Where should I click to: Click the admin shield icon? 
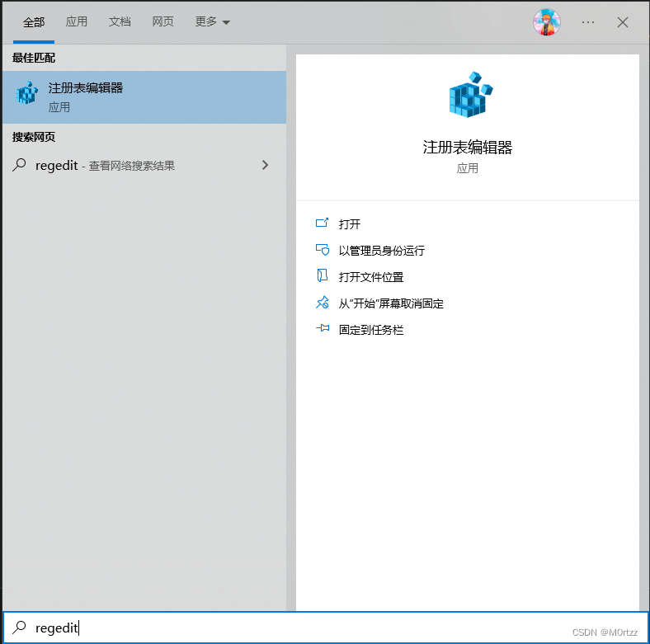click(322, 250)
